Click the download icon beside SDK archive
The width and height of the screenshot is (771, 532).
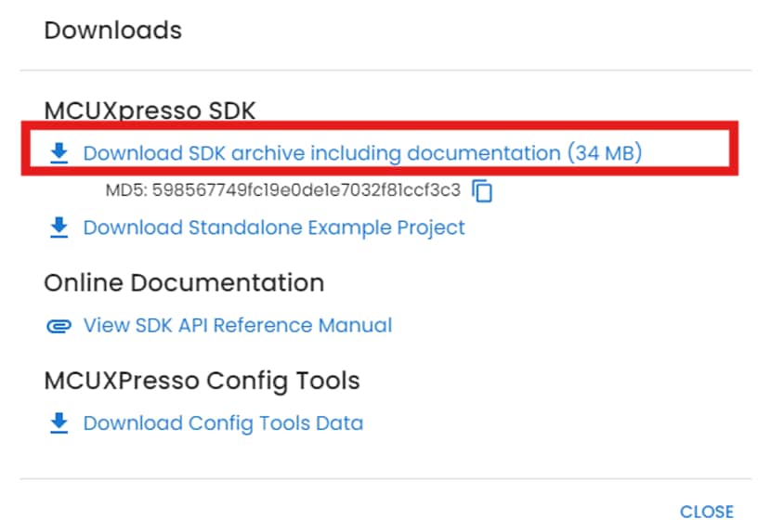click(x=59, y=153)
